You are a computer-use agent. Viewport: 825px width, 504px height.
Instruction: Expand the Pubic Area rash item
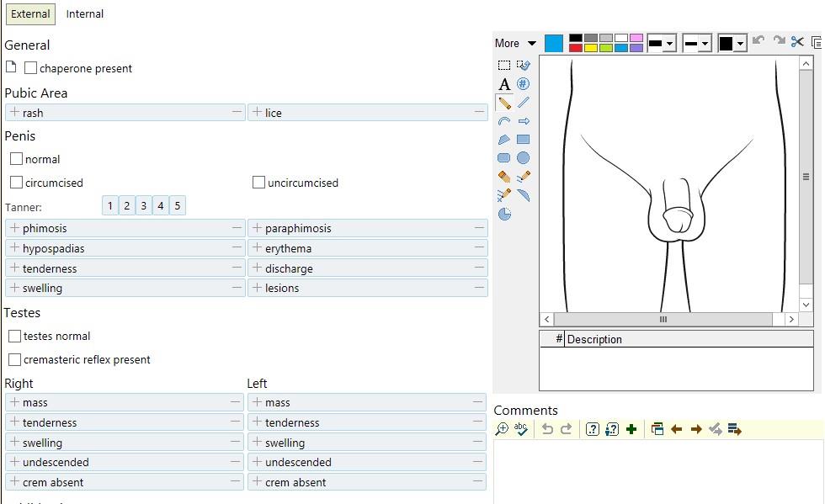14,113
